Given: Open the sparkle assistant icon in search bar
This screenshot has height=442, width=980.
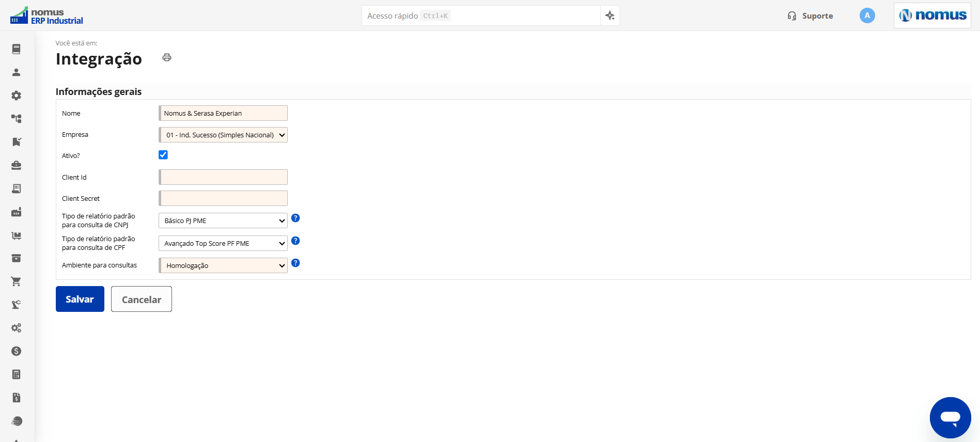Looking at the screenshot, I should pos(610,15).
